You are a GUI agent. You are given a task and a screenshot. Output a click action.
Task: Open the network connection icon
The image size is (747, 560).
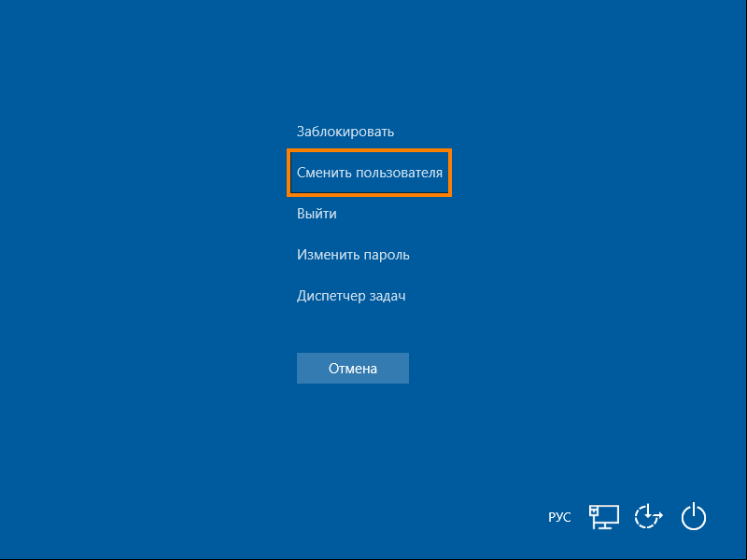pyautogui.click(x=604, y=517)
